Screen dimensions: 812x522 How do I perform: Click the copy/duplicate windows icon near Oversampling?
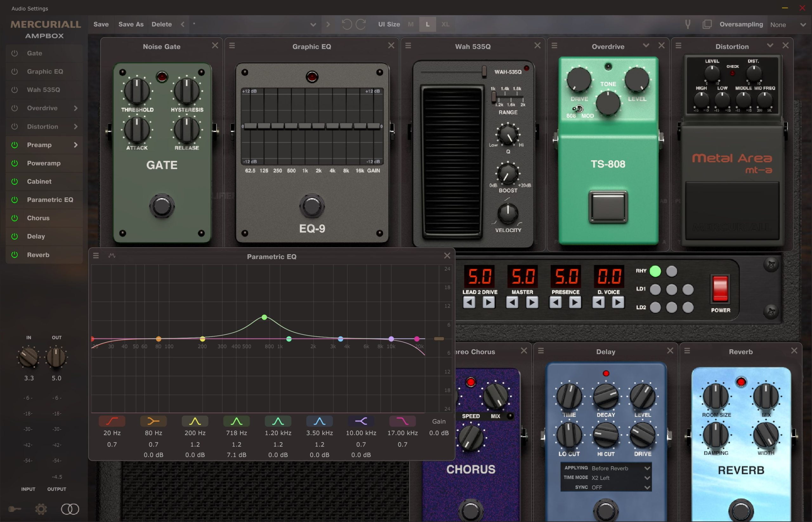pos(707,24)
